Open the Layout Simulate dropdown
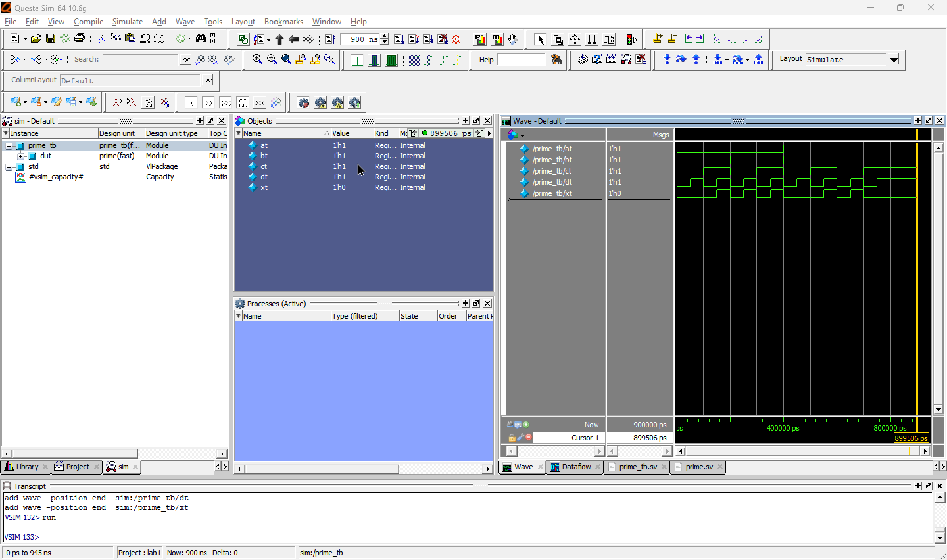Screen dimensions: 947x560 click(x=893, y=59)
